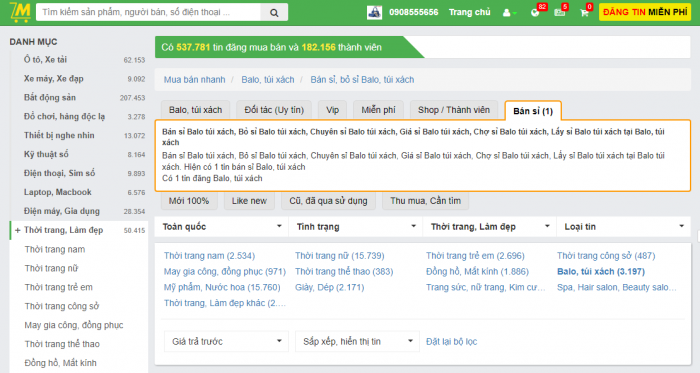
Task: Open shopping cart icon
Action: click(x=585, y=12)
